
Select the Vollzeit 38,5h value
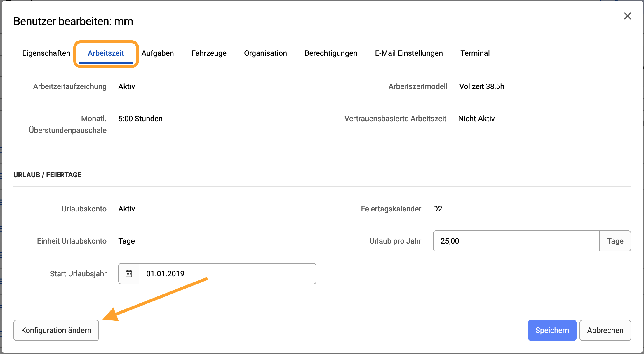pyautogui.click(x=482, y=86)
